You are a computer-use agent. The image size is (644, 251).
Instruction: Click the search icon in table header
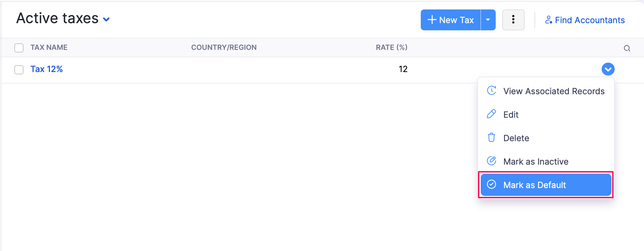point(627,48)
